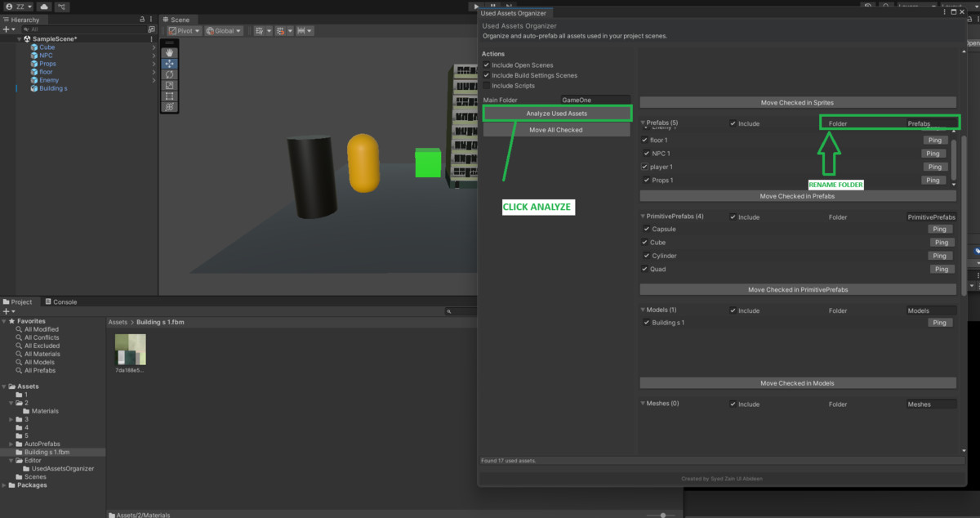Uncheck the Capsule asset checkbox
980x518 pixels.
point(646,230)
